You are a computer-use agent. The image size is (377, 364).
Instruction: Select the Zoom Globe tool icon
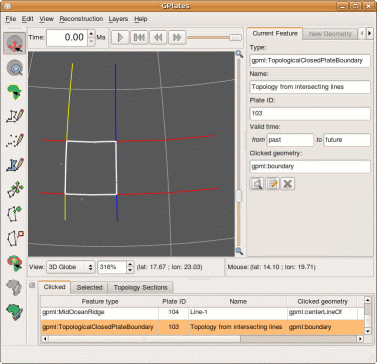15,68
